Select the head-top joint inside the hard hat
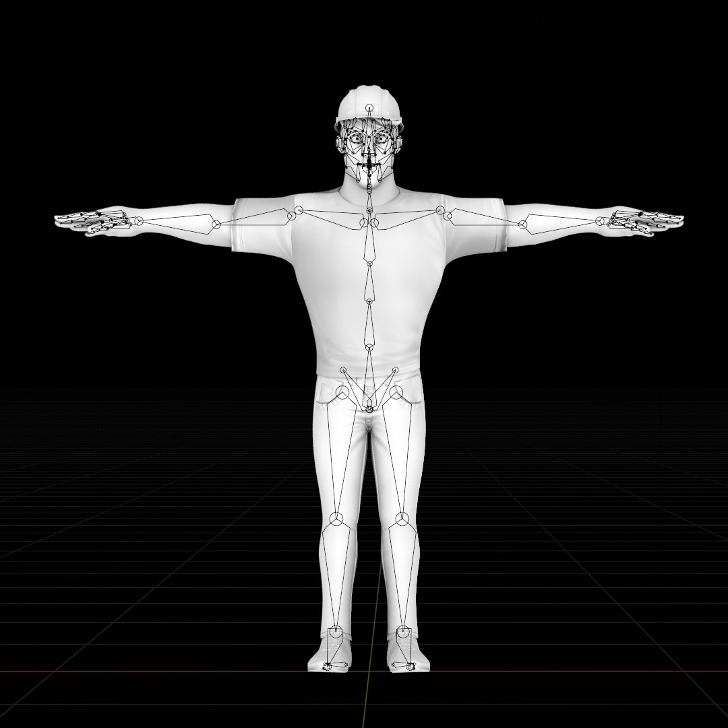728x728 pixels. tap(369, 108)
